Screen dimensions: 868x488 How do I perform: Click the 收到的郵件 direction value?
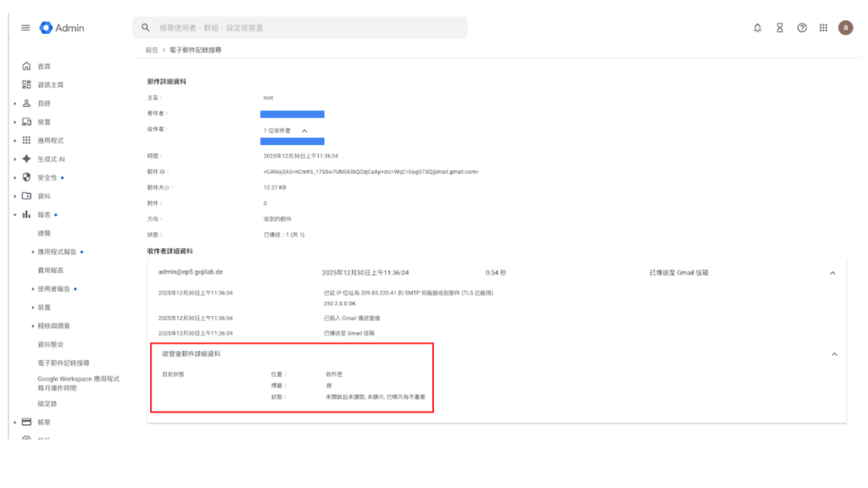coord(277,219)
